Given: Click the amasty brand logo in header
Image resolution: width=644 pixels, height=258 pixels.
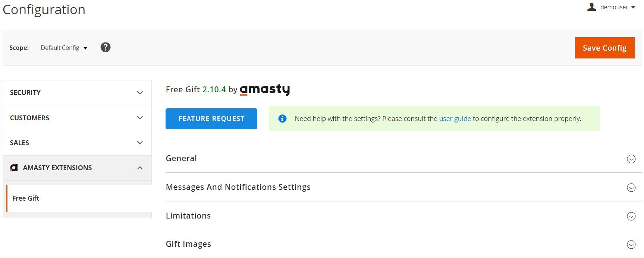Looking at the screenshot, I should pos(265,90).
